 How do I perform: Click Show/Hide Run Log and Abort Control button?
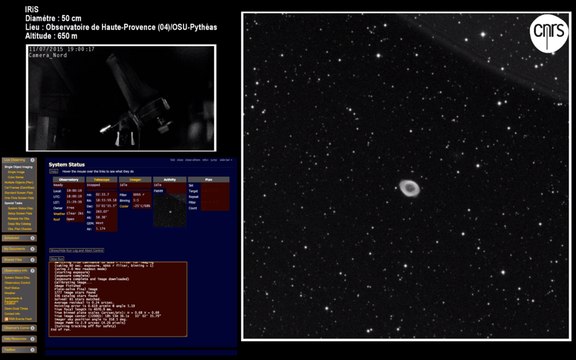tap(77, 251)
